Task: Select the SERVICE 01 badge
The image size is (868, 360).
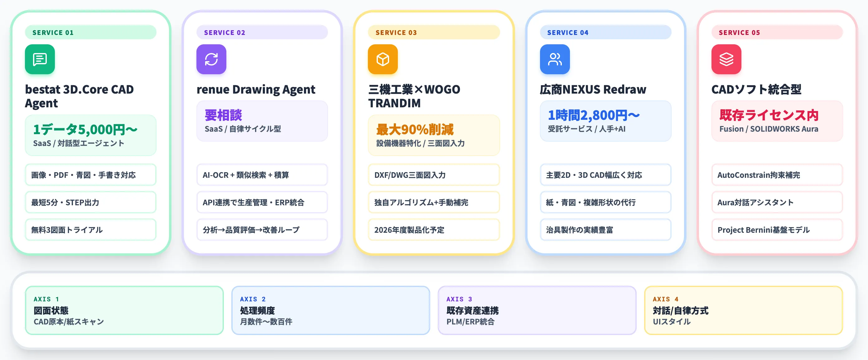Action: point(91,32)
